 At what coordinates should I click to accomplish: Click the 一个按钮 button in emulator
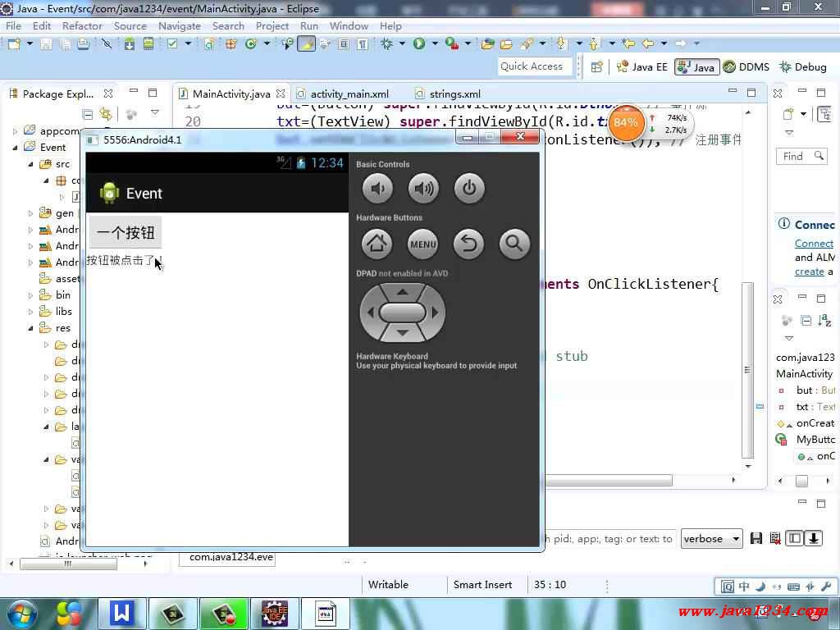[x=126, y=232]
